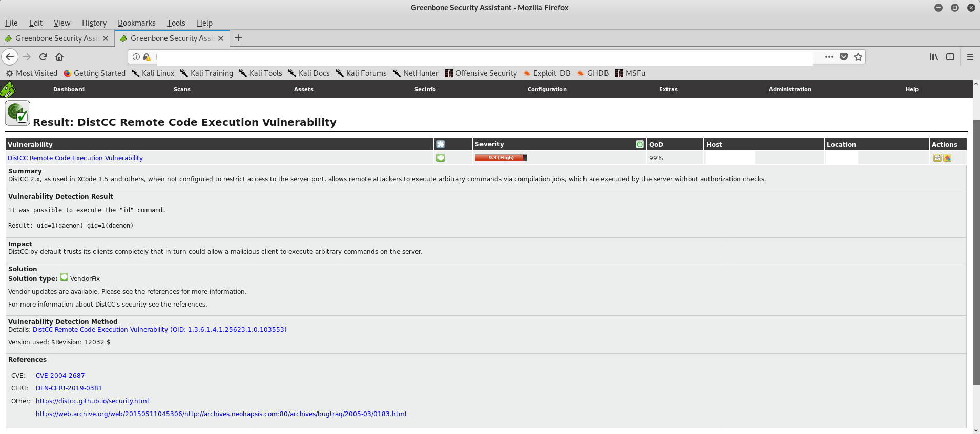This screenshot has width=980, height=434.
Task: Go back with the browser back arrow
Action: (10, 57)
